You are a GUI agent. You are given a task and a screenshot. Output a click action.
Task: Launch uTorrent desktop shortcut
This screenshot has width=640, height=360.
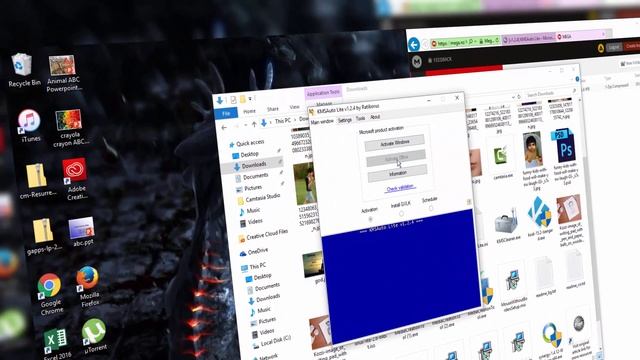95,336
